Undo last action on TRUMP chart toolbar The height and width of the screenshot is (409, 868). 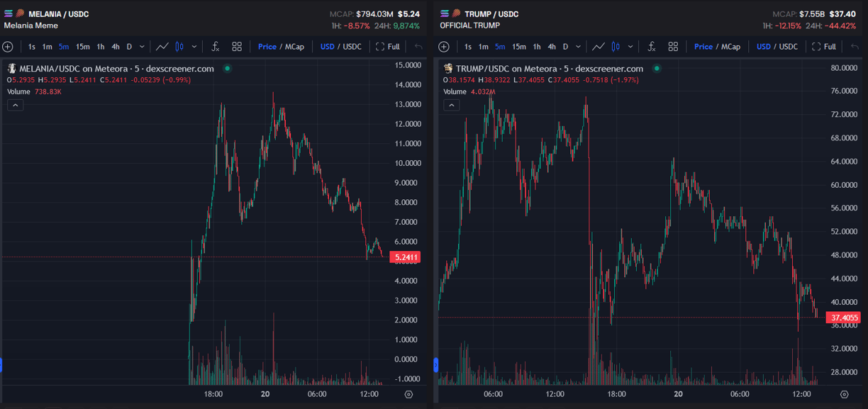tap(855, 47)
